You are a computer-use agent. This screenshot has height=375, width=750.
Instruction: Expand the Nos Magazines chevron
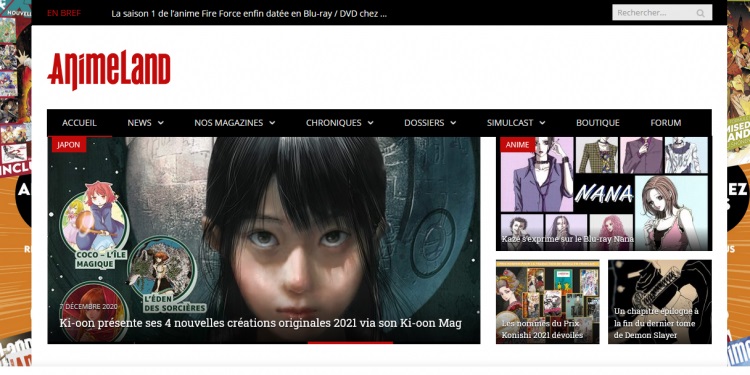pyautogui.click(x=272, y=123)
